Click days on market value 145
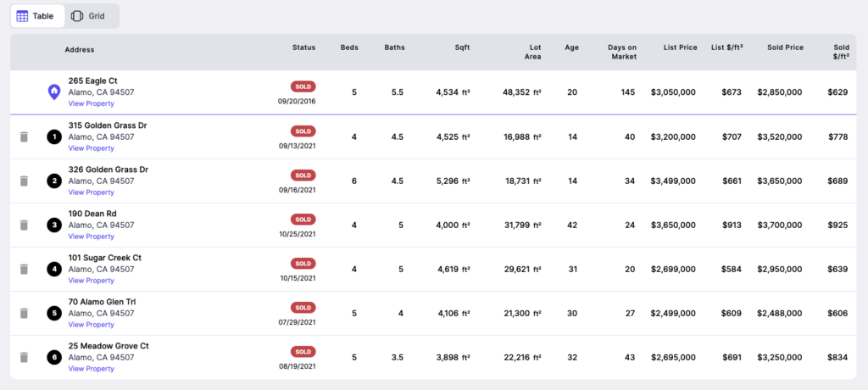Image resolution: width=868 pixels, height=390 pixels. (x=628, y=92)
